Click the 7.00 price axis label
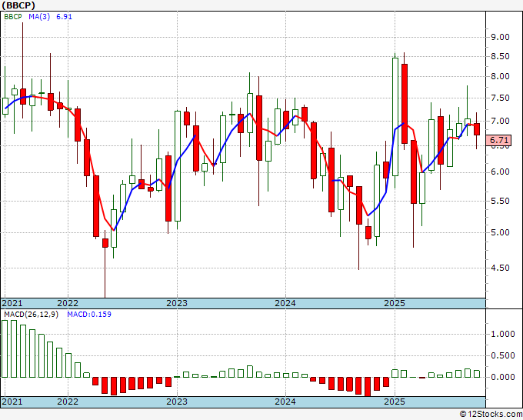Screen dimensions: 523x420 pyautogui.click(x=501, y=121)
